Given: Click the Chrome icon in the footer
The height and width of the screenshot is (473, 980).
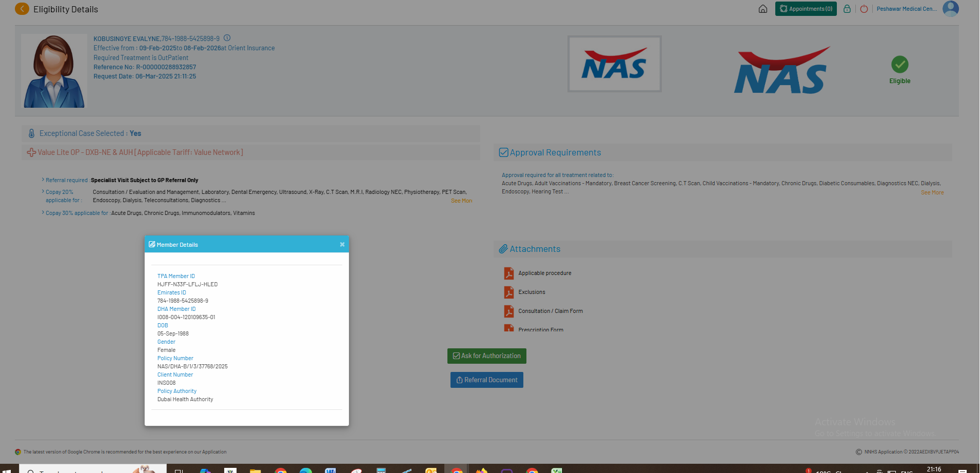Looking at the screenshot, I should [x=18, y=452].
